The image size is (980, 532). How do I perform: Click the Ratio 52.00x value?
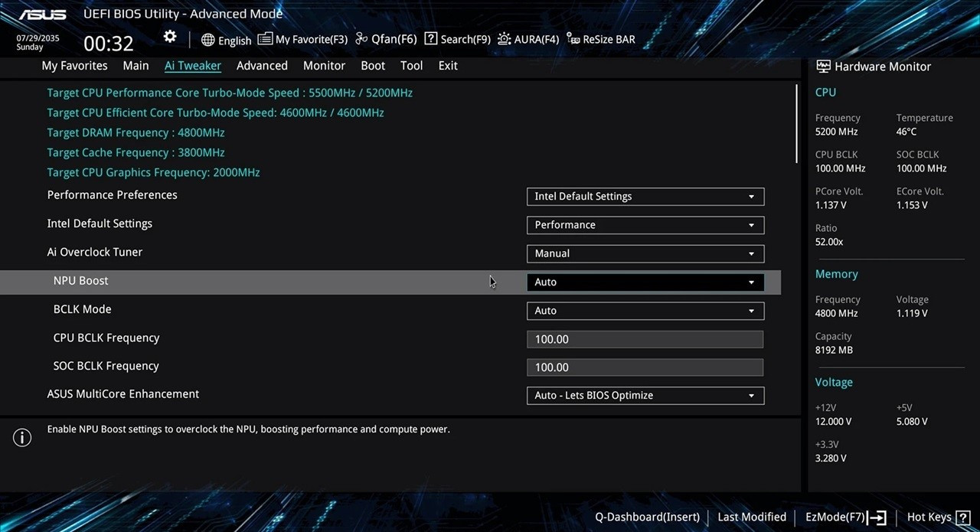pos(829,242)
